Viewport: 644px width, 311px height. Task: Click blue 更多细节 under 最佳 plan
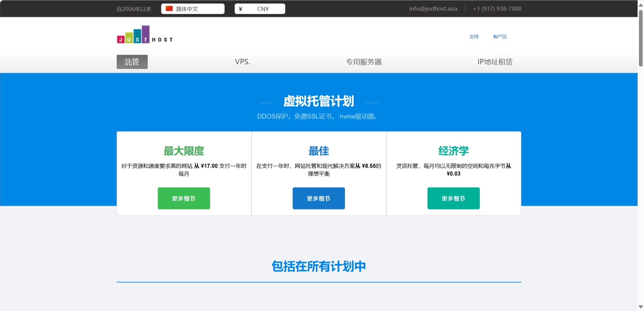click(x=319, y=198)
